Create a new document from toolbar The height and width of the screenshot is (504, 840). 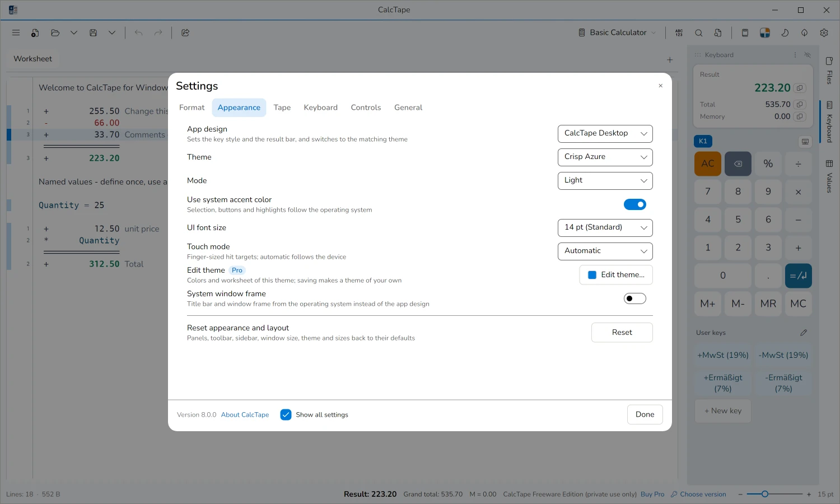(x=35, y=32)
